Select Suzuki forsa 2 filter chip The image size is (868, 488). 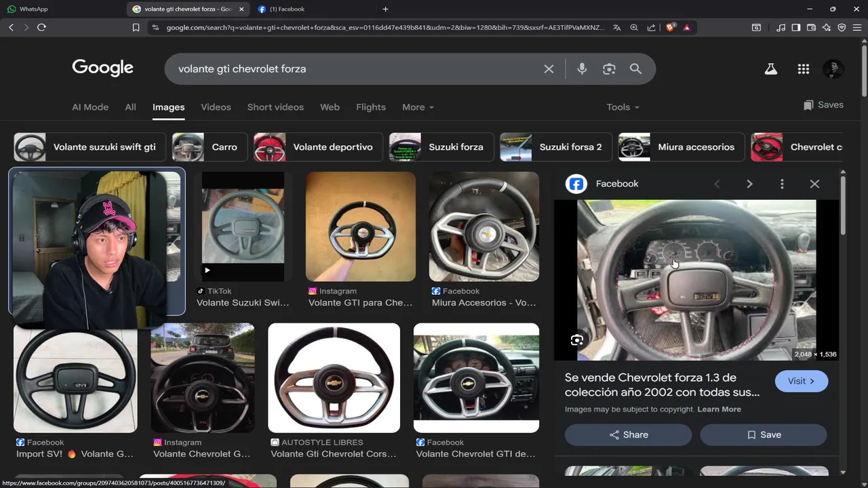point(556,147)
